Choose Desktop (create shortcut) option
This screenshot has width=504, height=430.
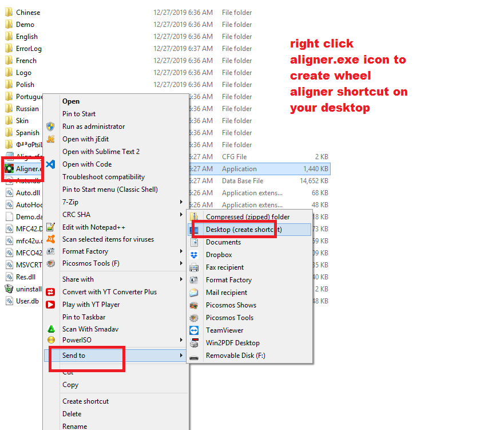pyautogui.click(x=244, y=230)
